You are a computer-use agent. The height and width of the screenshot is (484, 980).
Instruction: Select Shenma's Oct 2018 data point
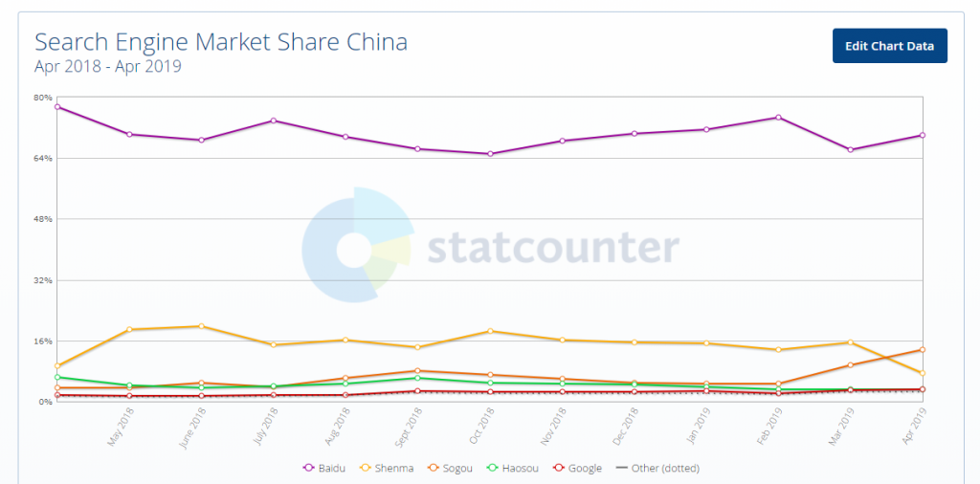[490, 331]
